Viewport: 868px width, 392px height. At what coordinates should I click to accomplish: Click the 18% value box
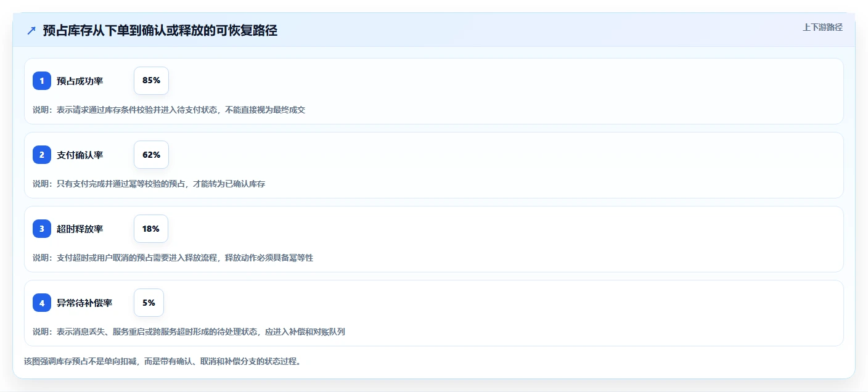pyautogui.click(x=151, y=229)
